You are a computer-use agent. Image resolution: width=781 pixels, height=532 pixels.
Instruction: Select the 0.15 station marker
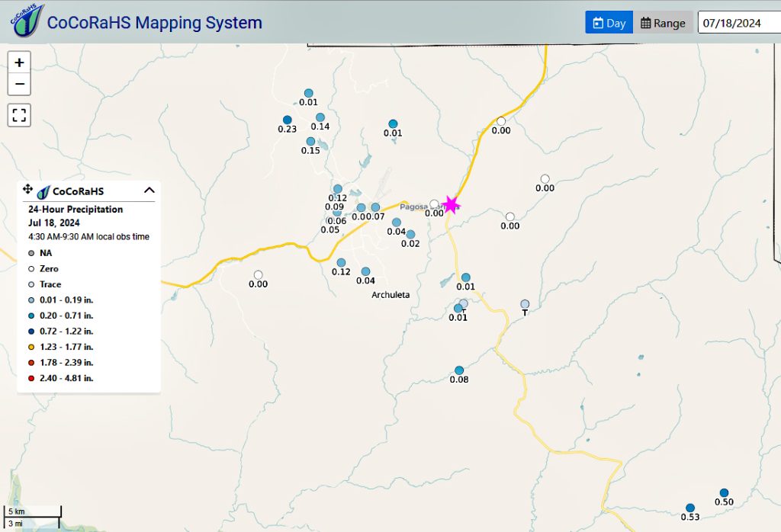tap(311, 141)
